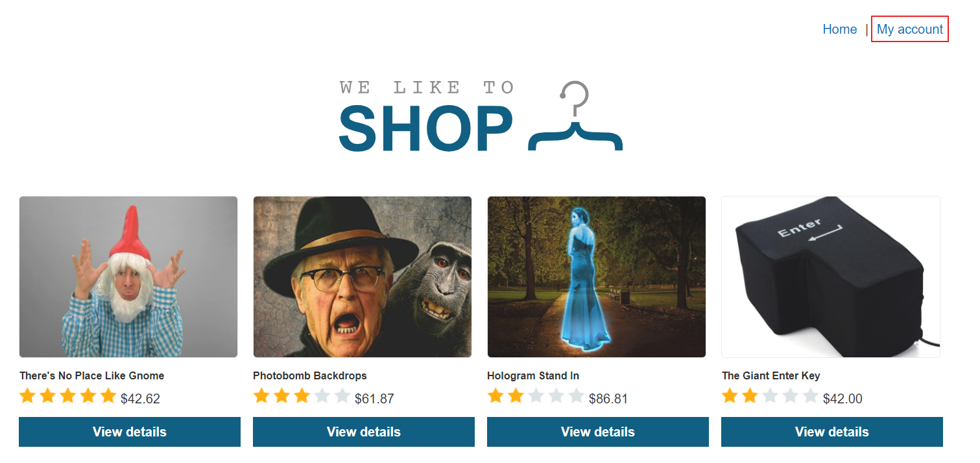Click the first star under Hologram Stand In
Image resolution: width=980 pixels, height=463 pixels.
496,396
